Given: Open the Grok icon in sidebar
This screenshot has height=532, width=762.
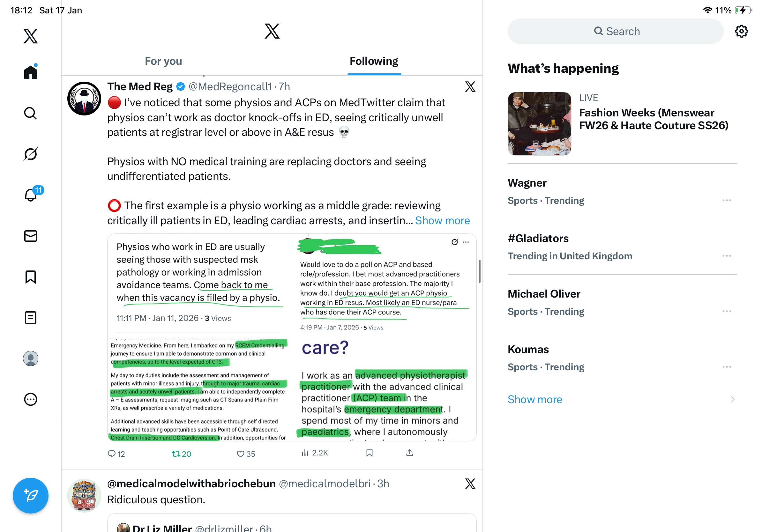Looking at the screenshot, I should pyautogui.click(x=31, y=154).
